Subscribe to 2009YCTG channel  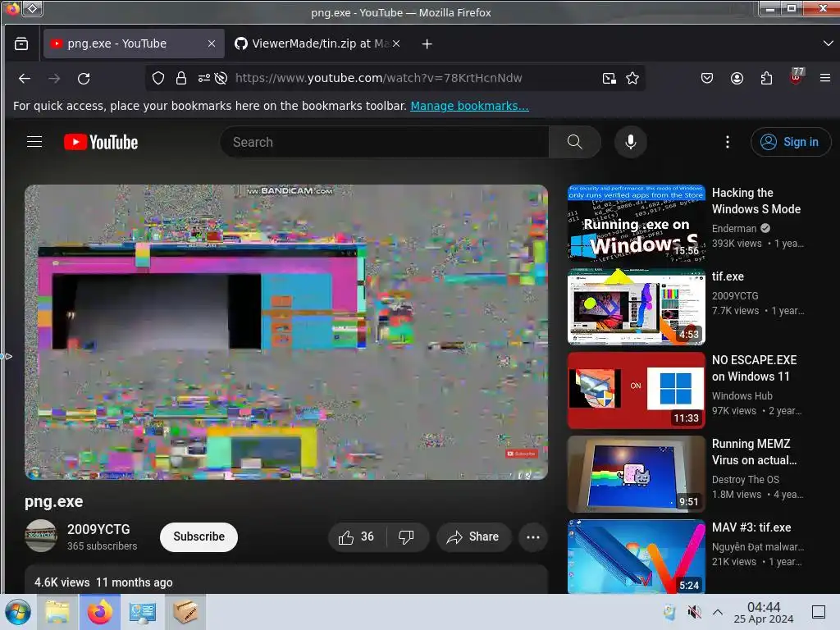tap(199, 536)
